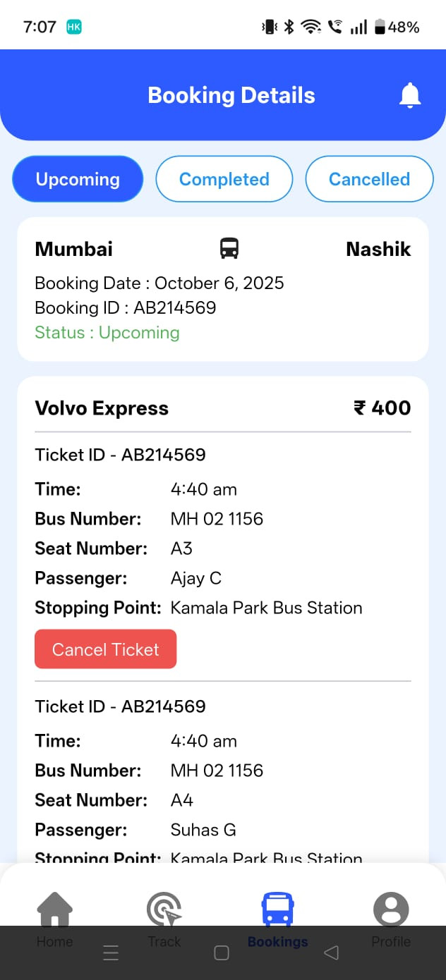
Task: Tap the Android home square button
Action: (222, 953)
